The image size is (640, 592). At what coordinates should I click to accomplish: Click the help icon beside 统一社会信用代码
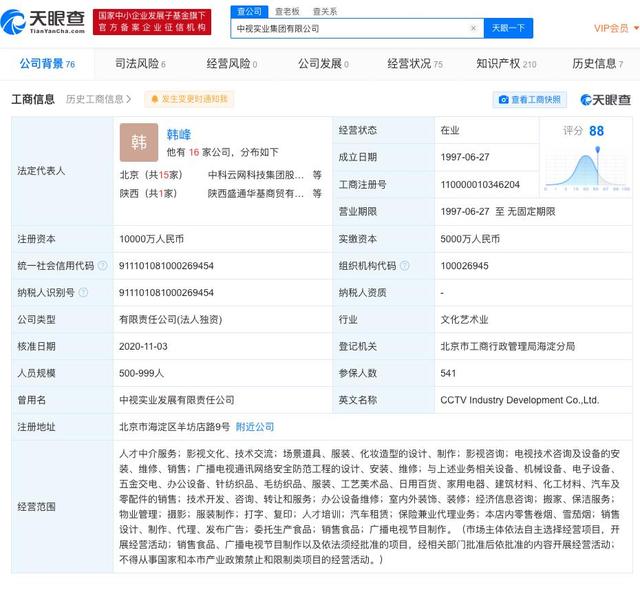[x=101, y=266]
